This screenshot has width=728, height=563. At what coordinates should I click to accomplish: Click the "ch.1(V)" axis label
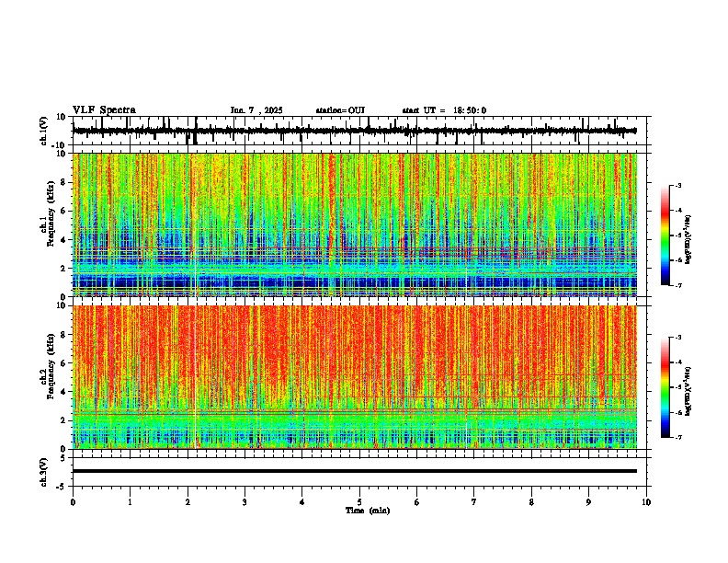pyautogui.click(x=44, y=131)
